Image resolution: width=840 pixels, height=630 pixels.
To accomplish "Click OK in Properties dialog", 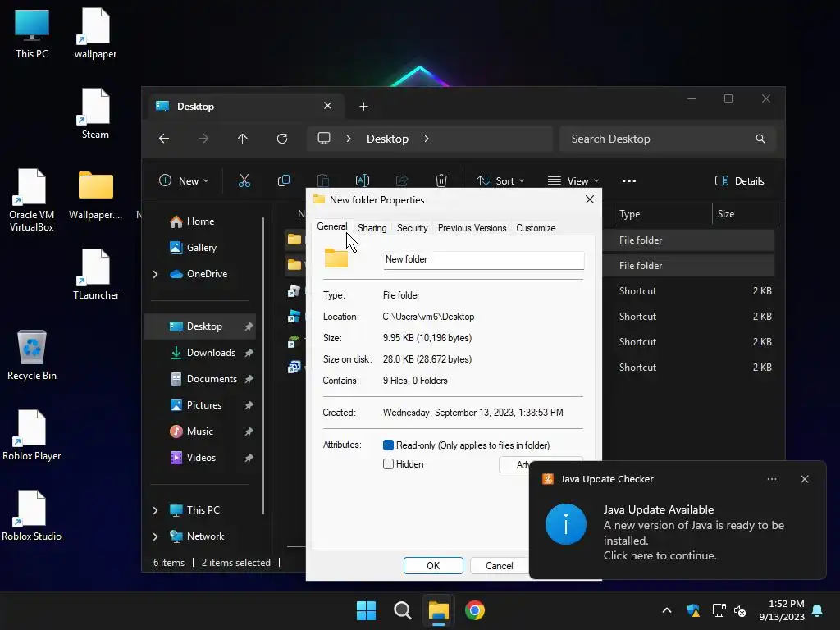I will pyautogui.click(x=433, y=566).
